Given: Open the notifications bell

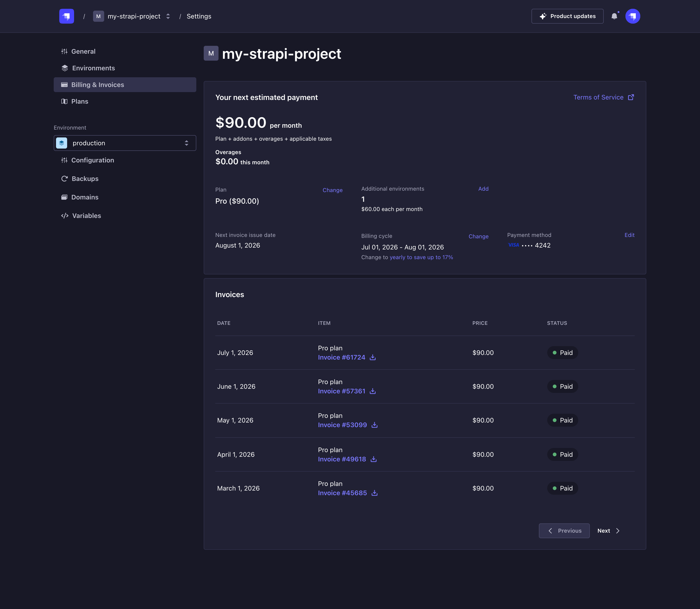Looking at the screenshot, I should coord(614,16).
